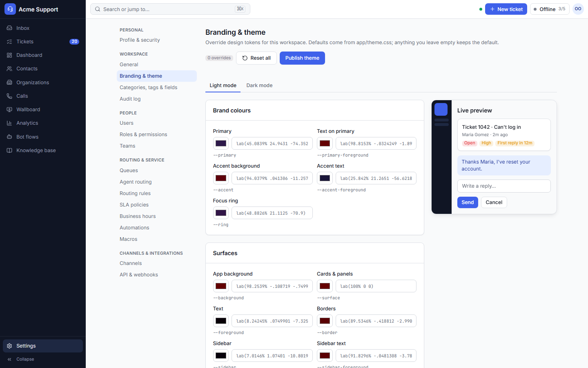588x368 pixels.
Task: Click the Knowledge base book icon
Action: click(x=9, y=150)
